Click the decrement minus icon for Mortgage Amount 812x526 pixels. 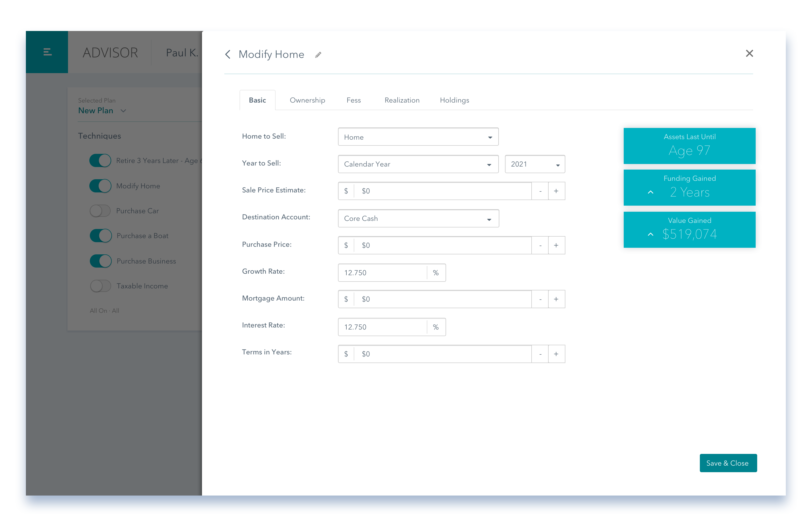[540, 299]
